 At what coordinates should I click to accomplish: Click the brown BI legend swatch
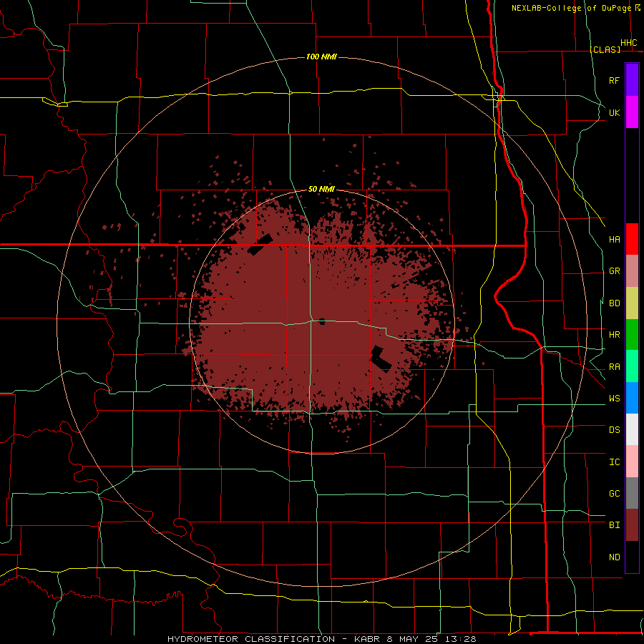coord(632,525)
